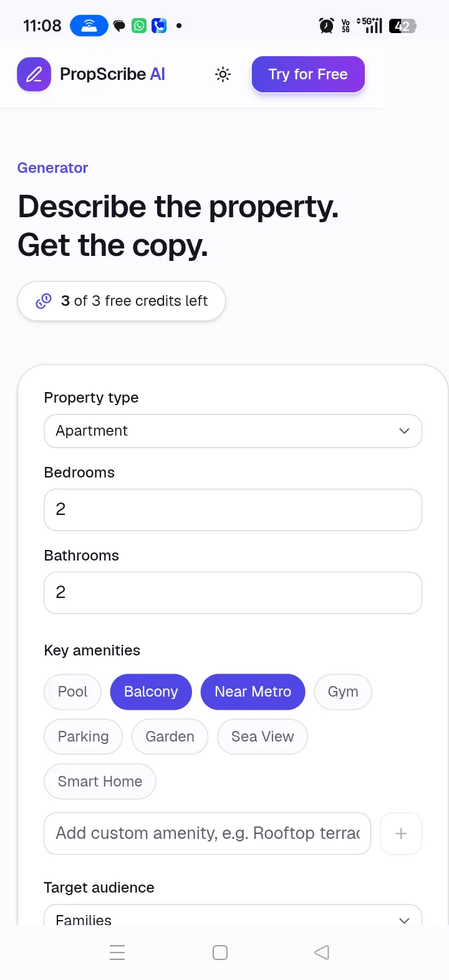Deselect the Near Metro amenity chip

tap(253, 692)
